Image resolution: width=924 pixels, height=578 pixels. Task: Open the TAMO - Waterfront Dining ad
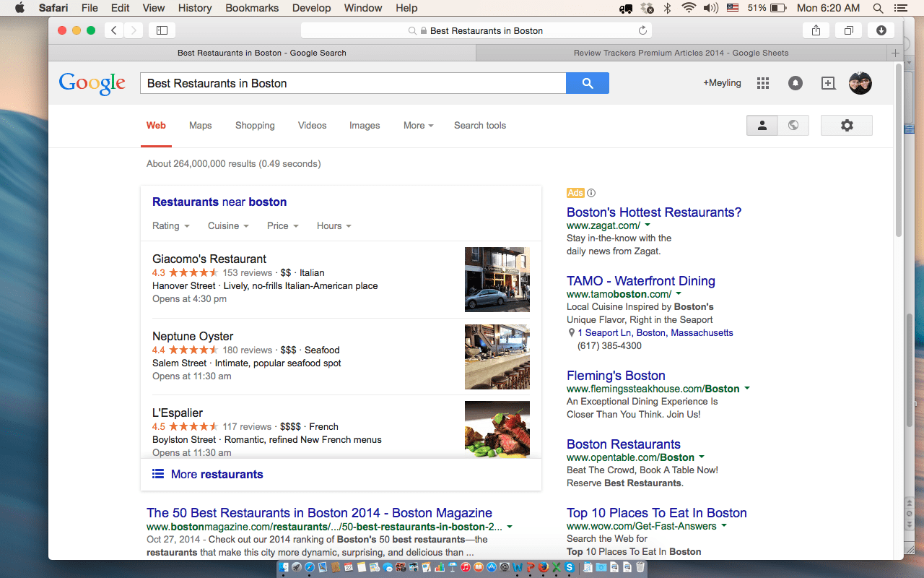point(641,281)
